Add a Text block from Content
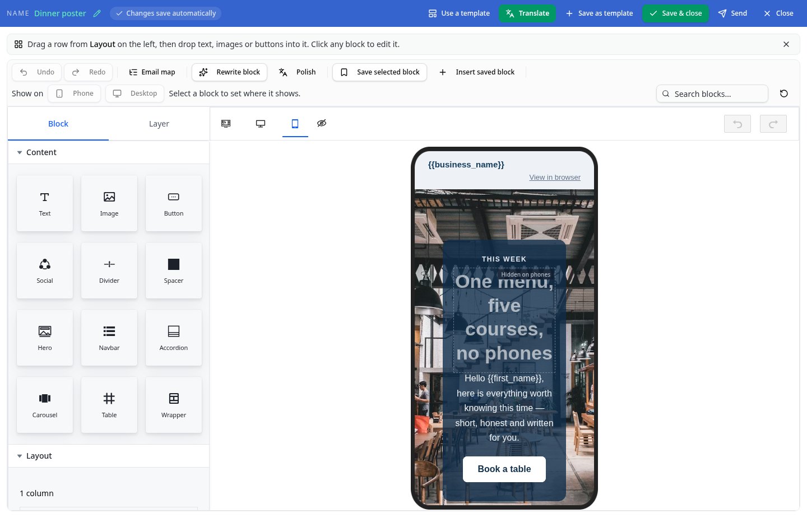 (x=45, y=203)
